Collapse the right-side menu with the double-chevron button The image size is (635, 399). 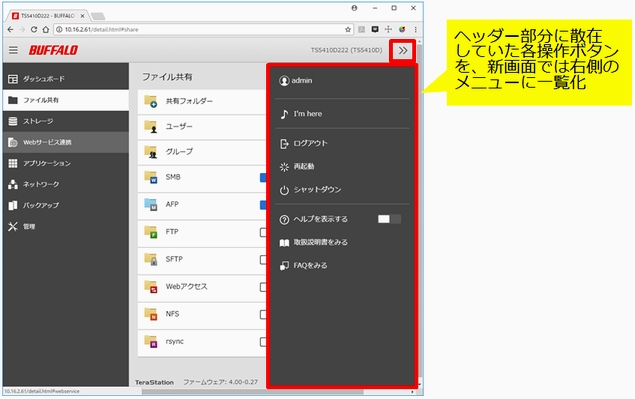[x=403, y=51]
